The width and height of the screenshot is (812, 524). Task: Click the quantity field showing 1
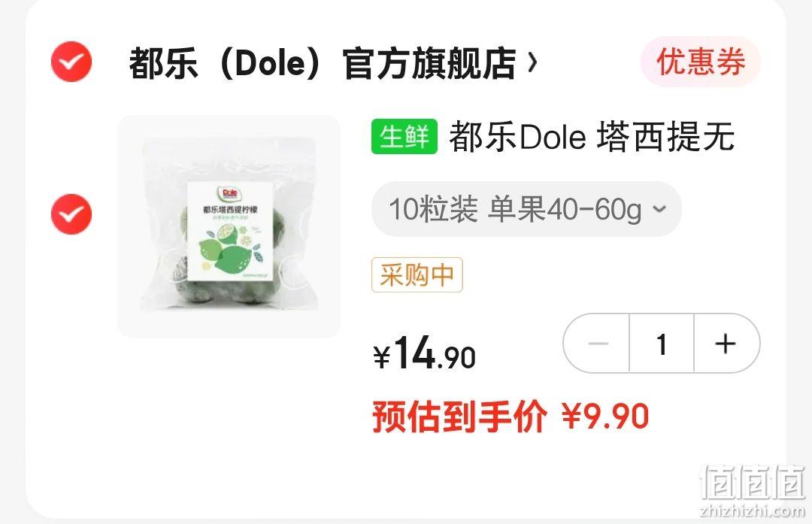point(662,344)
